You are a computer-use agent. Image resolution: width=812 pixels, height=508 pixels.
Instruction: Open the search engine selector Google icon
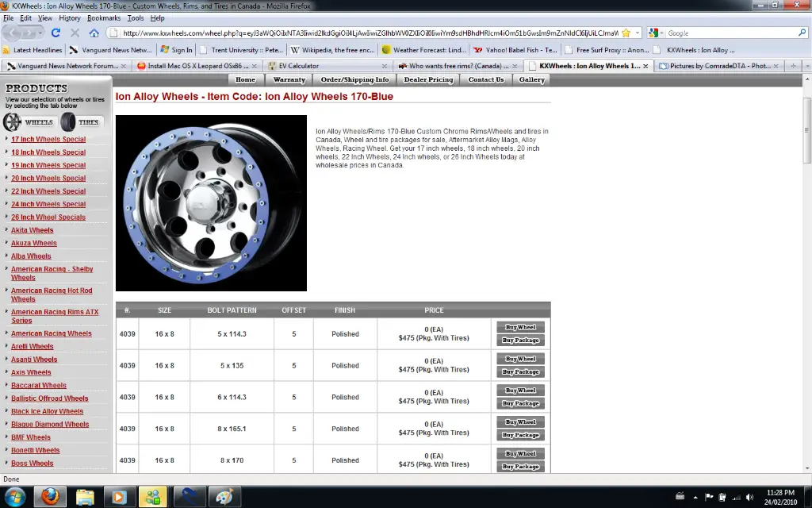653,33
